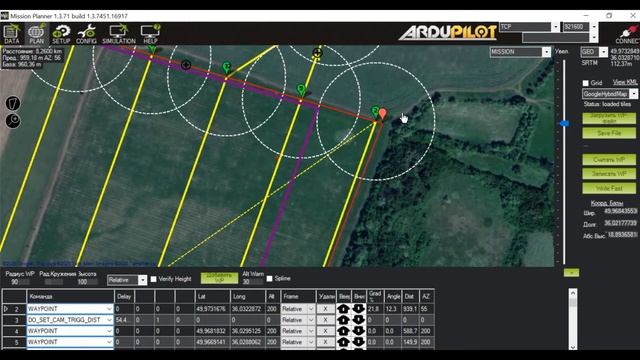Click the home latitude field 49.96843553

click(x=620, y=211)
